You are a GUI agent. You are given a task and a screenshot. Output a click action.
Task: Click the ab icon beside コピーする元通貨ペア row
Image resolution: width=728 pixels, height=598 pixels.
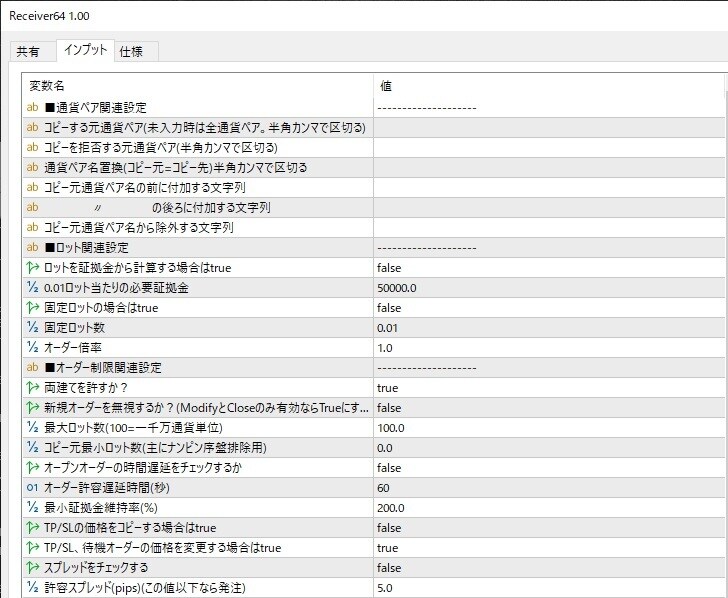click(32, 127)
